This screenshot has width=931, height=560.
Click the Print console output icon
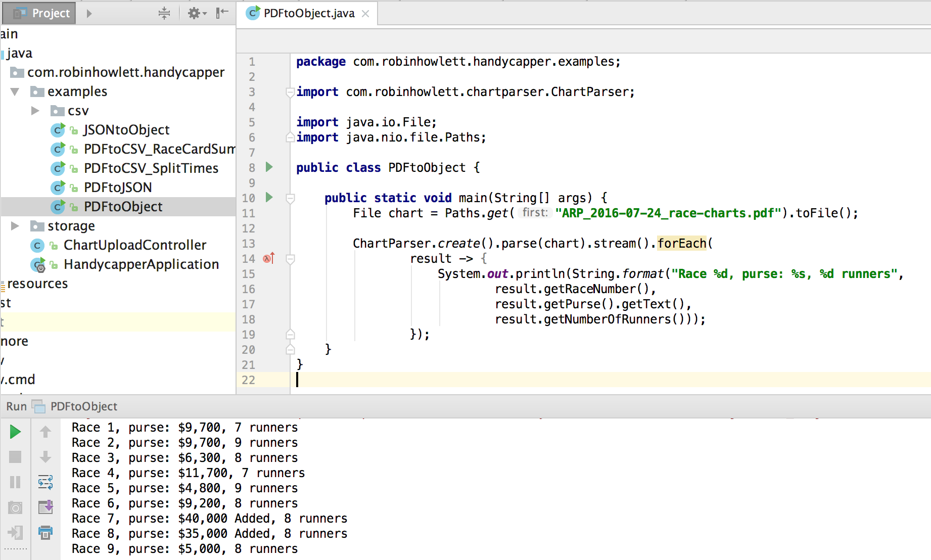[45, 532]
